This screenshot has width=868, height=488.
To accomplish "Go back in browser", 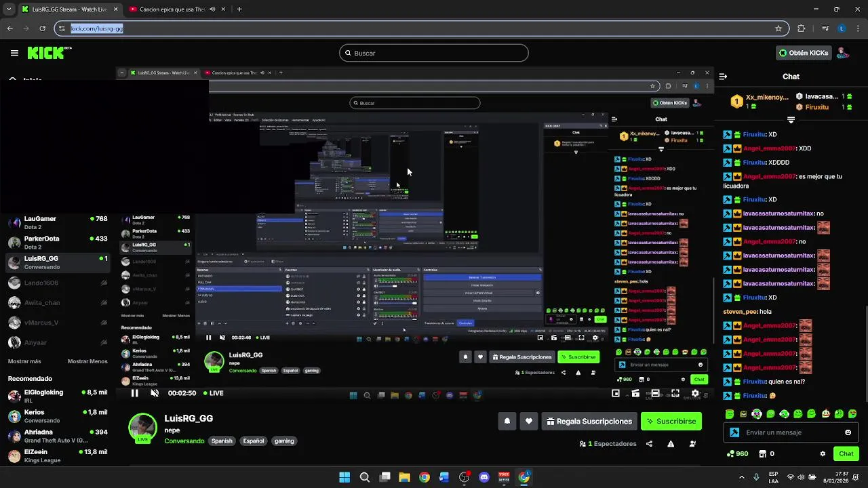I will pyautogui.click(x=9, y=28).
